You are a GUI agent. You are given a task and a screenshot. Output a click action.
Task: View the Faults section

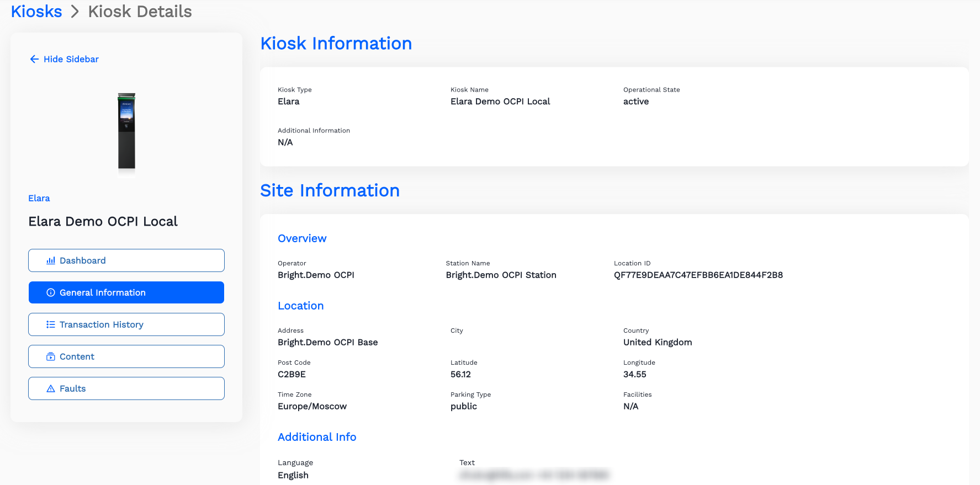tap(126, 388)
